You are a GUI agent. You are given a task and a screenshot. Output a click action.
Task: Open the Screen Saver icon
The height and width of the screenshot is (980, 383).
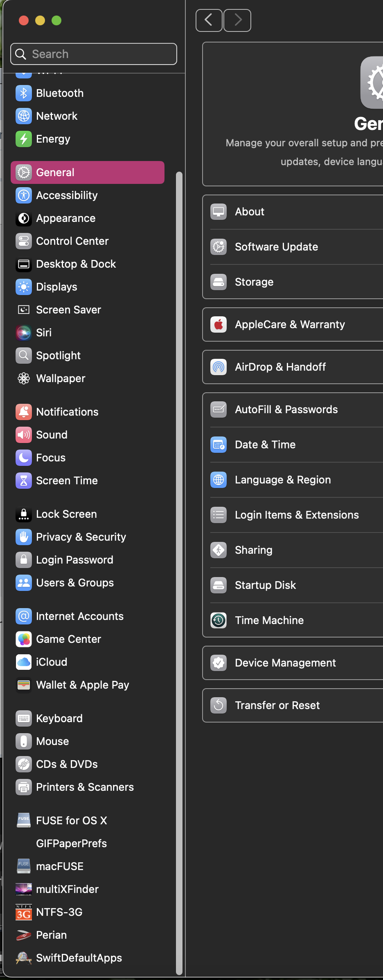coord(24,310)
